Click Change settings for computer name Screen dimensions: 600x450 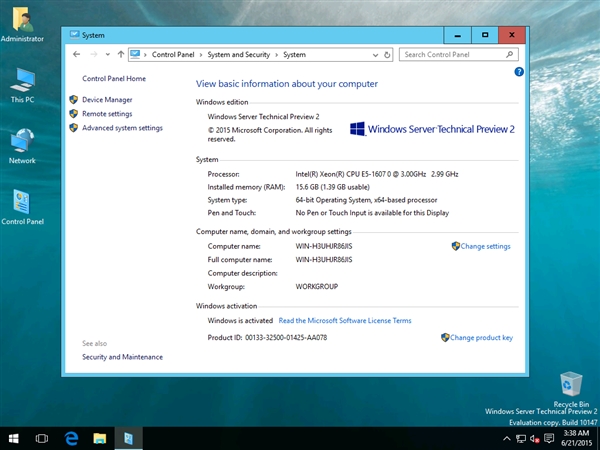[485, 246]
